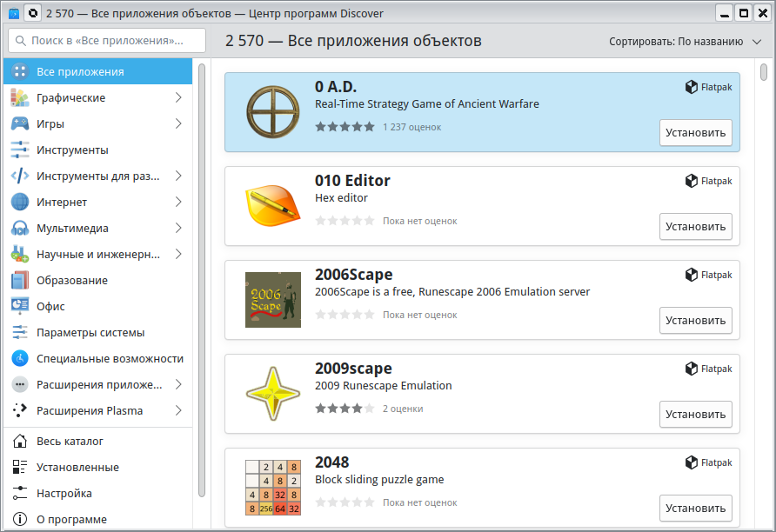Click the Education category book icon

tap(20, 281)
